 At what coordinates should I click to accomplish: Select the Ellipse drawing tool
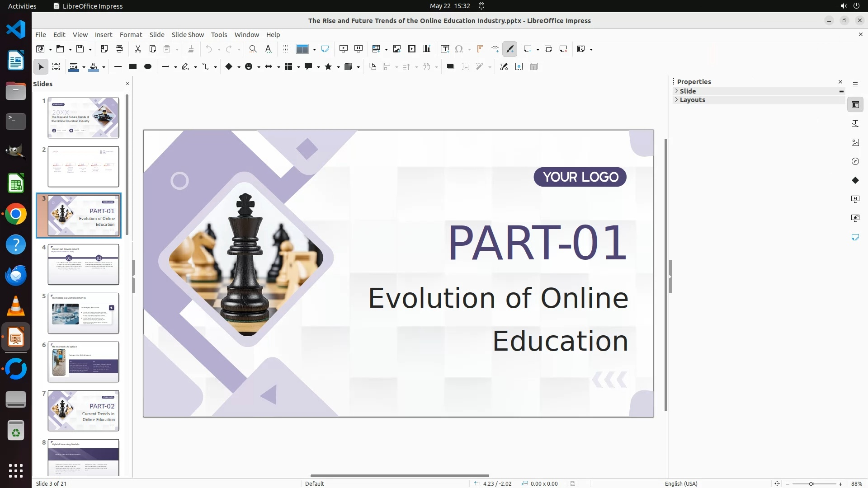point(148,66)
